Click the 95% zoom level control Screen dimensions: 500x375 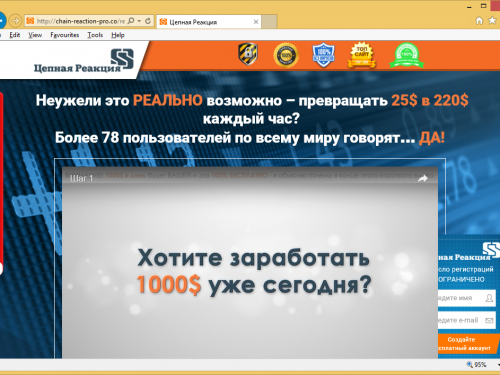[x=477, y=365]
